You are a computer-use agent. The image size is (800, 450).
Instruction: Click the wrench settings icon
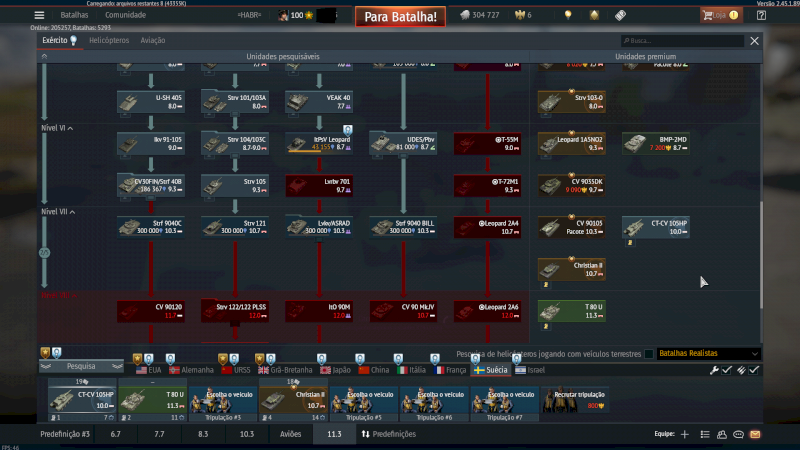pyautogui.click(x=714, y=370)
